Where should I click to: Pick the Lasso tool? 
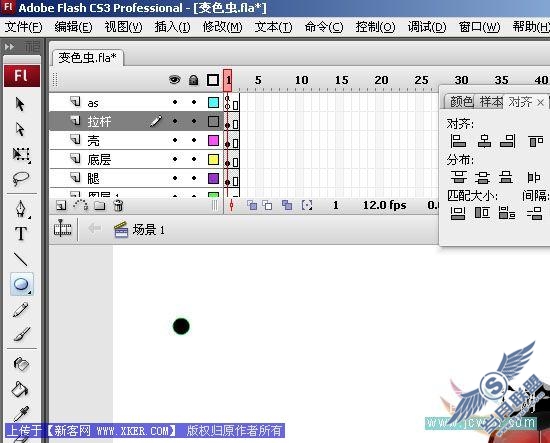coord(20,179)
